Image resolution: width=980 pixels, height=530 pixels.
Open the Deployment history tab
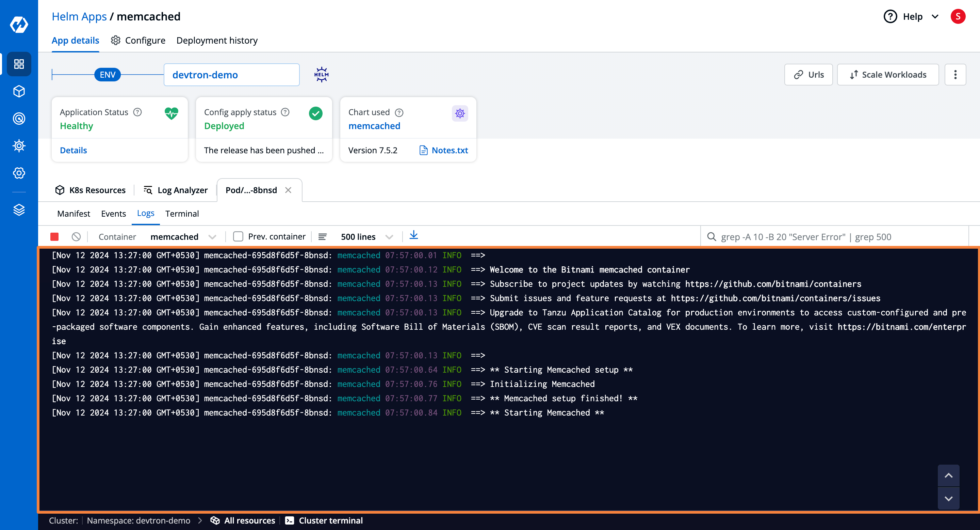point(217,40)
